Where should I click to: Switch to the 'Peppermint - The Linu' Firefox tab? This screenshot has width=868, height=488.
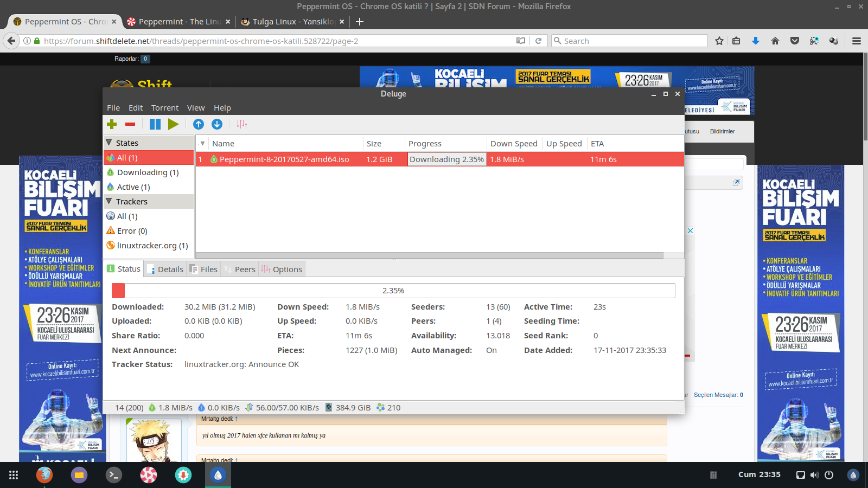[178, 22]
